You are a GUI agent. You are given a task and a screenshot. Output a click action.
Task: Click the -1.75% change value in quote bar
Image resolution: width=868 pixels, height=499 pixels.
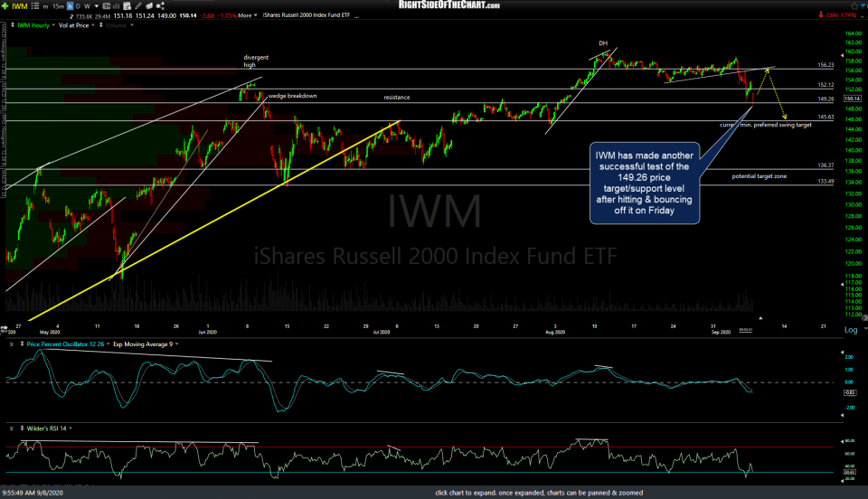[x=227, y=15]
